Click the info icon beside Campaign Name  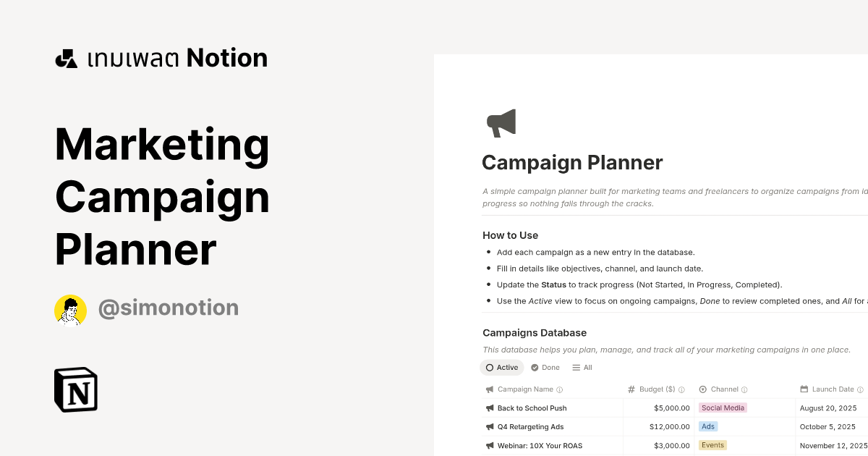(559, 389)
